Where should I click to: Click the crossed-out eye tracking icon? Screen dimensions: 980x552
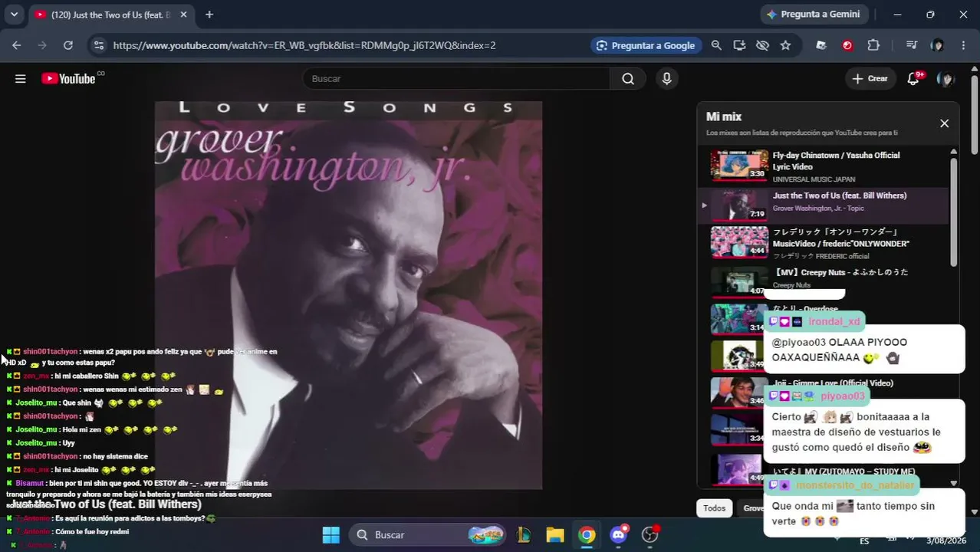tap(762, 45)
